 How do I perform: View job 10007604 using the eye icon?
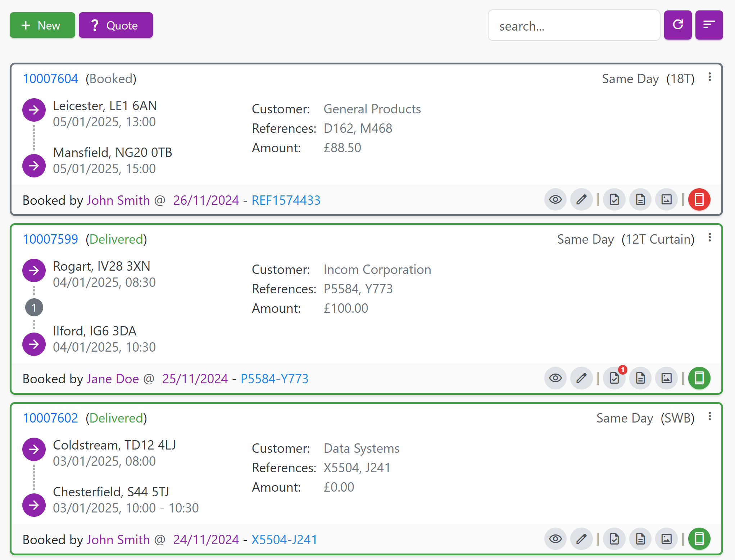click(x=555, y=199)
